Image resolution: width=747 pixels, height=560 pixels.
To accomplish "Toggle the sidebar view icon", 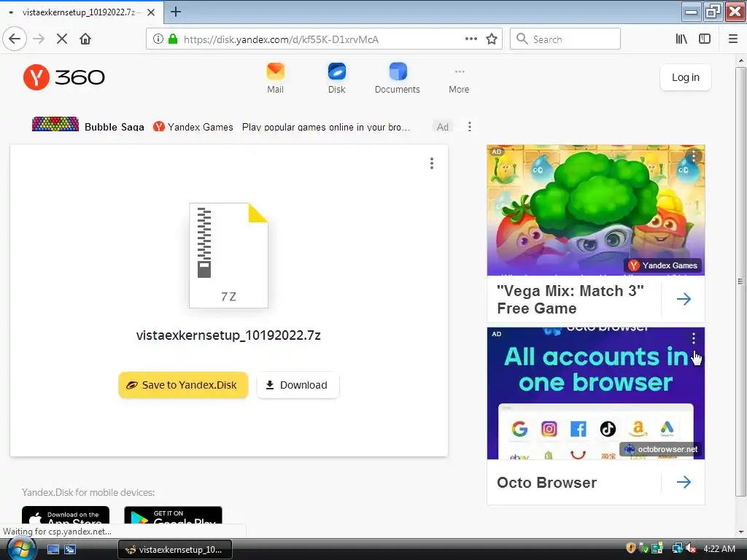I will [x=705, y=39].
